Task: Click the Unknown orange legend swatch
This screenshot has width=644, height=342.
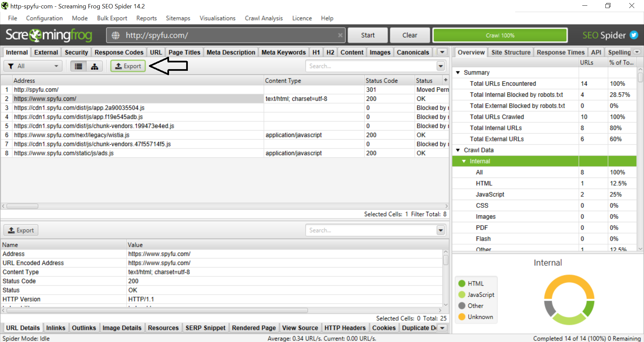Action: (x=462, y=317)
